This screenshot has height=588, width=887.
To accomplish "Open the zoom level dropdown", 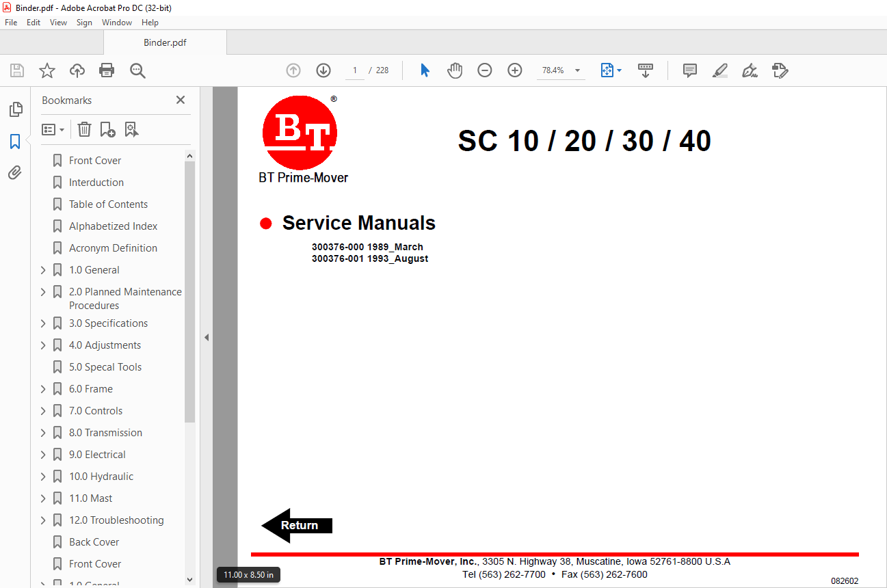I will (x=578, y=70).
